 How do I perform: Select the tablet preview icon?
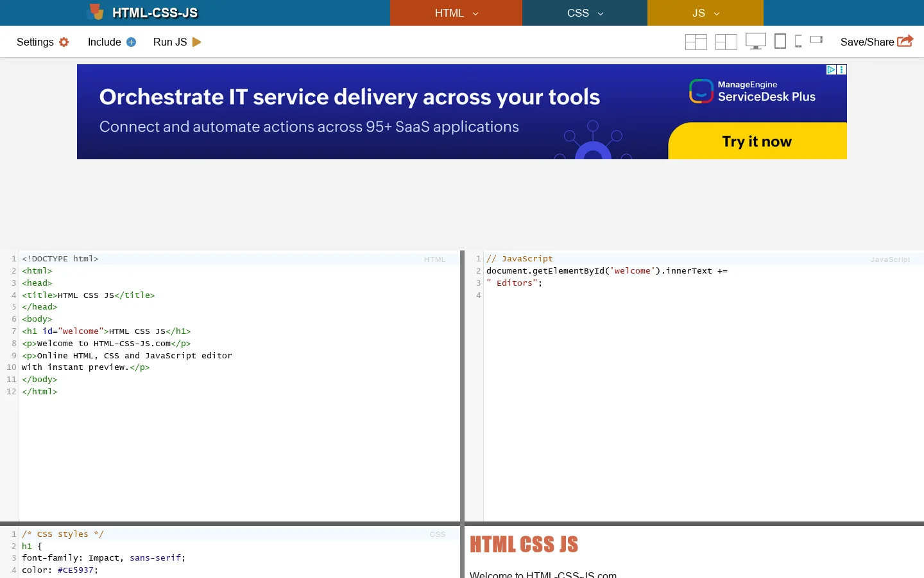780,41
